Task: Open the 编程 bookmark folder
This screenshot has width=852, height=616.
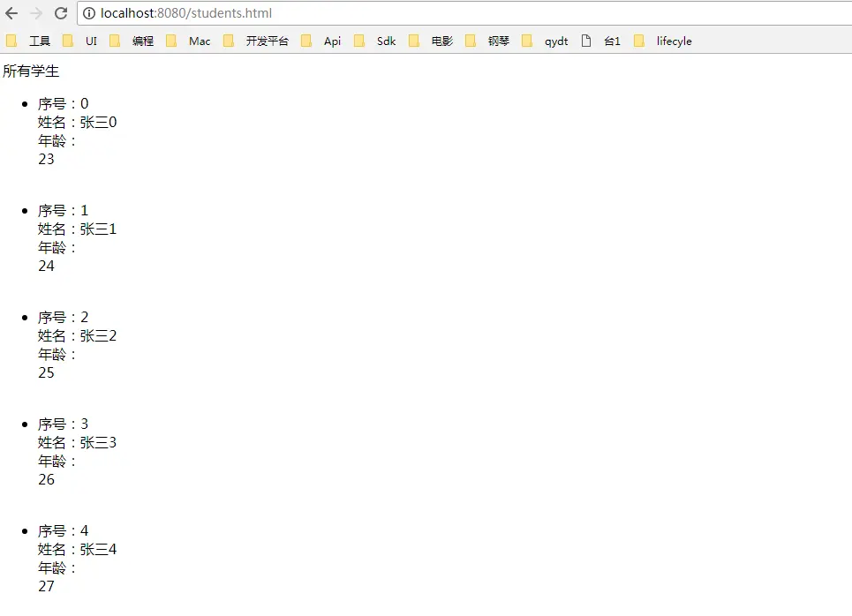Action: point(132,41)
